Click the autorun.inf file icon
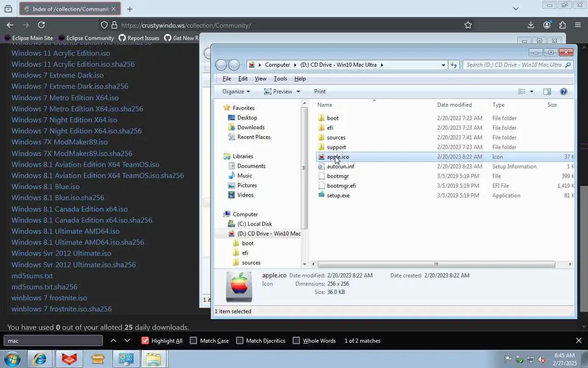 [x=322, y=167]
